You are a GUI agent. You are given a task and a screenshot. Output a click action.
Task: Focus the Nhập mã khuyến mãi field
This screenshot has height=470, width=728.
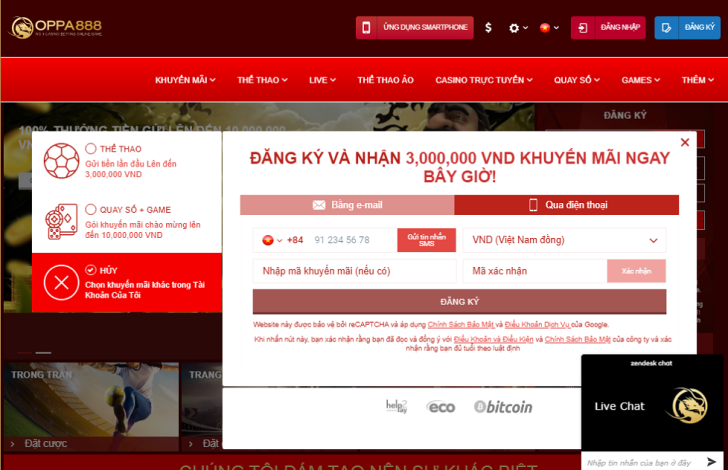click(x=355, y=271)
